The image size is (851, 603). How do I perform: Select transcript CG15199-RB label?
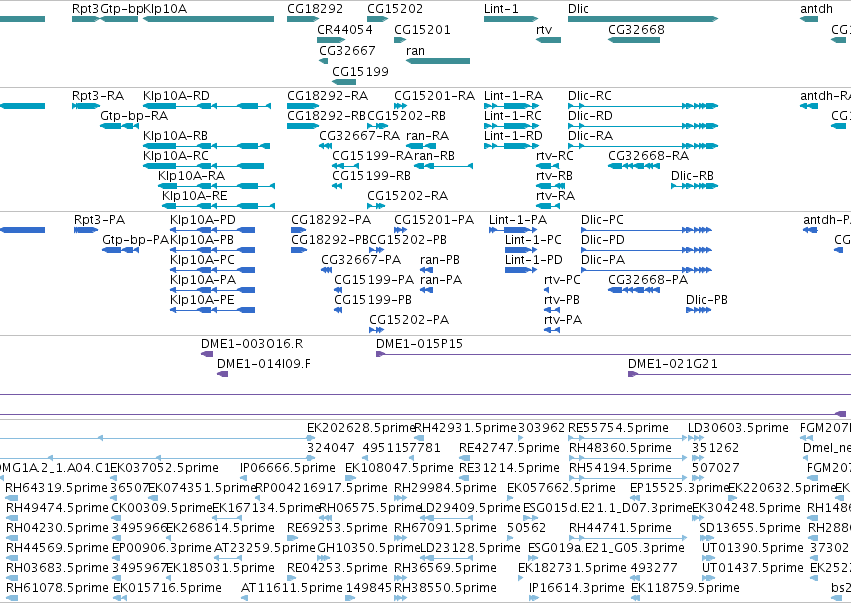coord(371,176)
